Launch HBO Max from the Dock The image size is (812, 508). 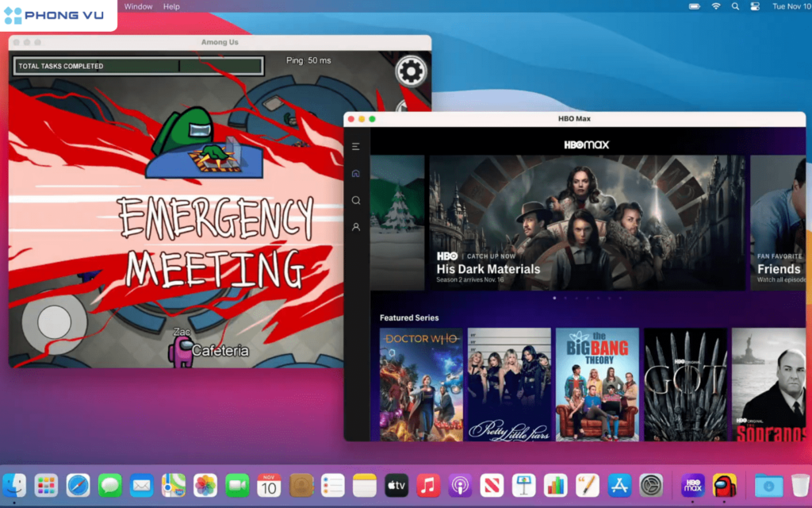[694, 485]
